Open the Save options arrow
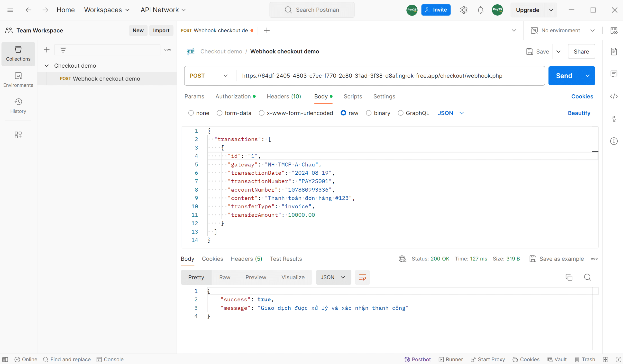The height and width of the screenshot is (364, 623). coord(558,51)
